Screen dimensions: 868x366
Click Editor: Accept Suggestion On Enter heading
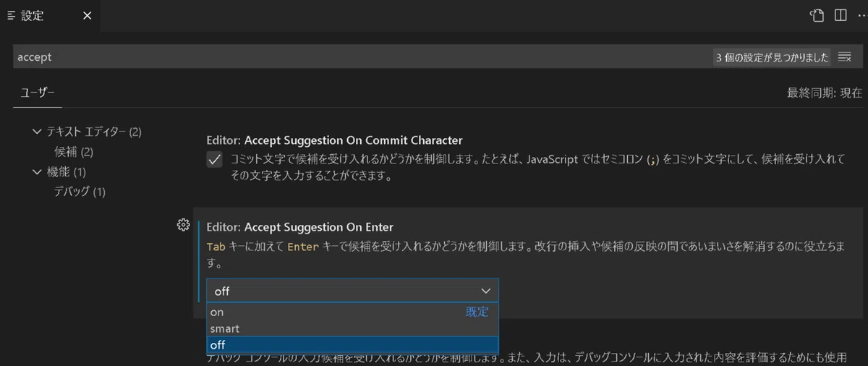(299, 227)
